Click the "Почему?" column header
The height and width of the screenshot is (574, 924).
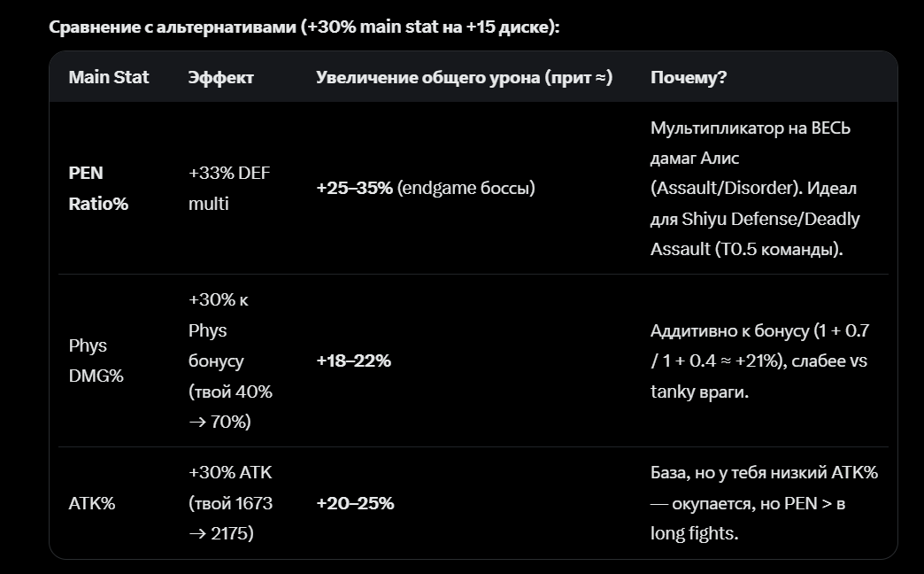pyautogui.click(x=688, y=77)
